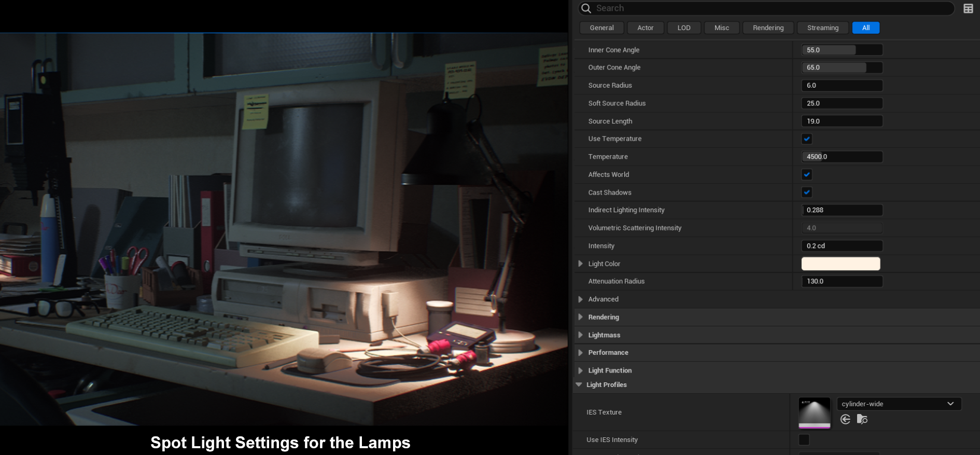
Task: Select the Actor filter tab
Action: [x=645, y=28]
